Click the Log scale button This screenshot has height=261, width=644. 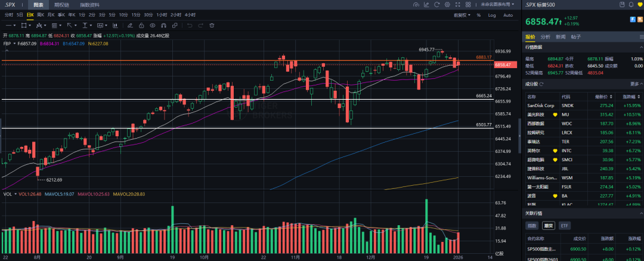492,15
